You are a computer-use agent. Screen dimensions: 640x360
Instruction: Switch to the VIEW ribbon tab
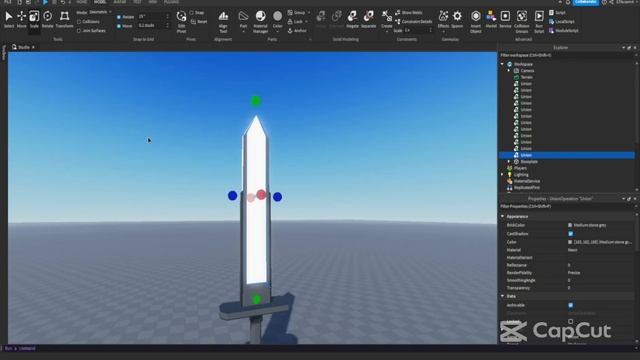click(153, 2)
